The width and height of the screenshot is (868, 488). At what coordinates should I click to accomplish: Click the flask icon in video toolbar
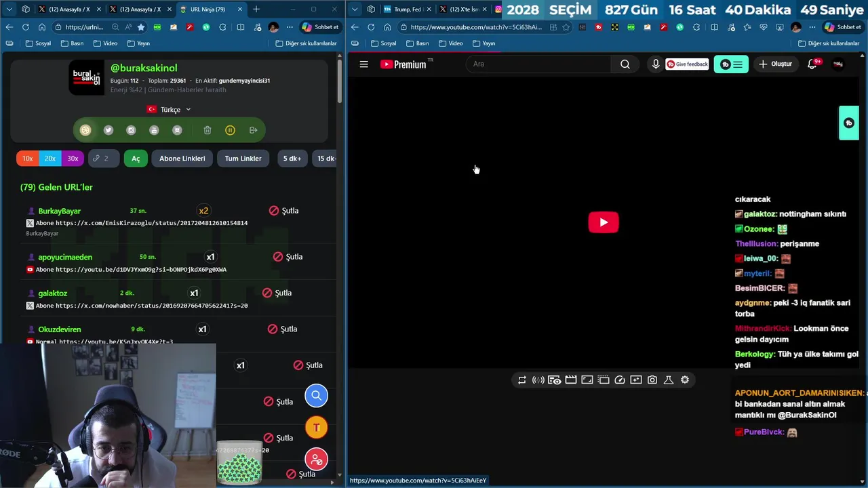(669, 380)
